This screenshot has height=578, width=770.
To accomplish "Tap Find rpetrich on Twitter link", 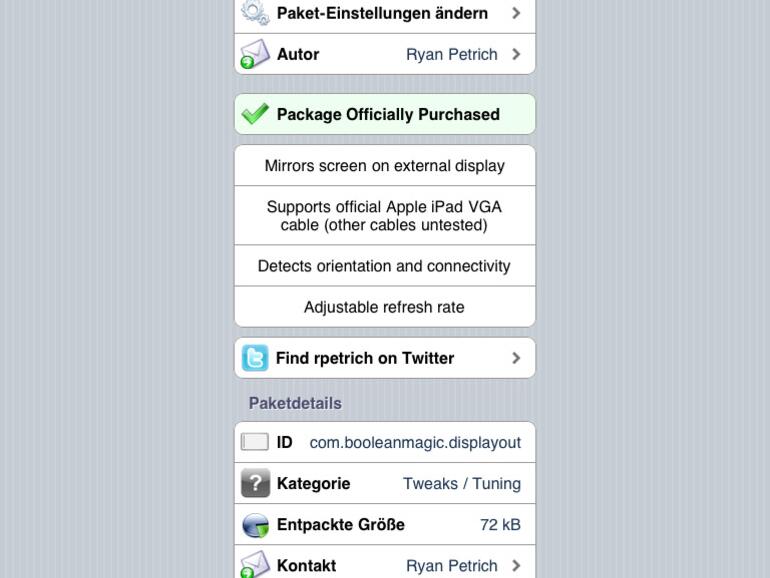I will (365, 358).
